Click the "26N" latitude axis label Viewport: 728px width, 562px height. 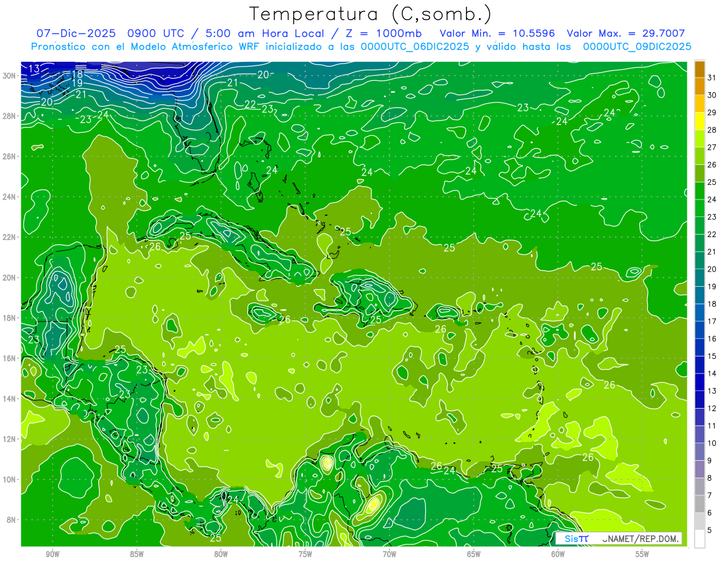pos(9,156)
